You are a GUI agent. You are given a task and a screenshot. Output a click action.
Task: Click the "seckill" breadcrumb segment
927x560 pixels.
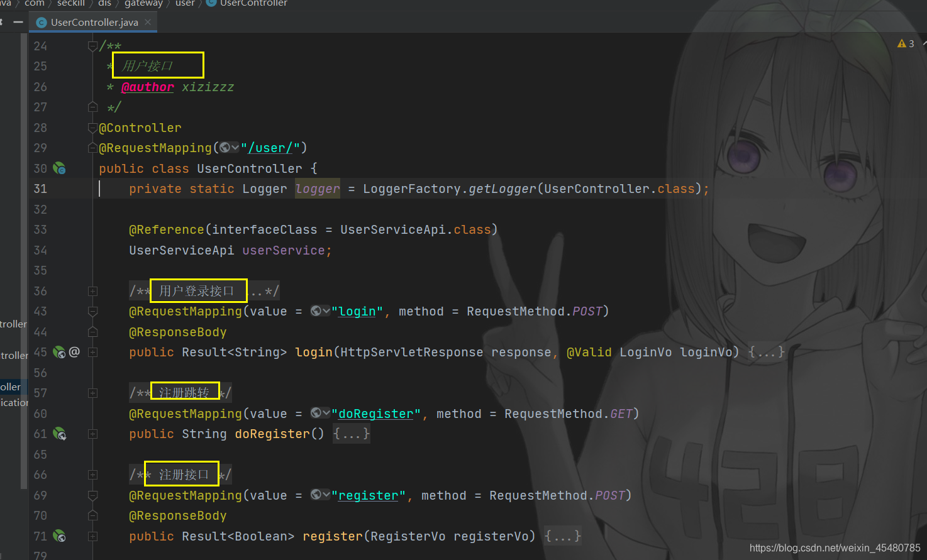(70, 4)
